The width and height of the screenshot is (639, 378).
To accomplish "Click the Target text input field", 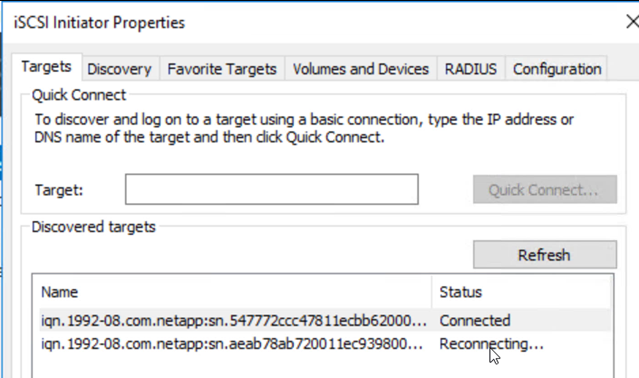I will click(x=272, y=189).
